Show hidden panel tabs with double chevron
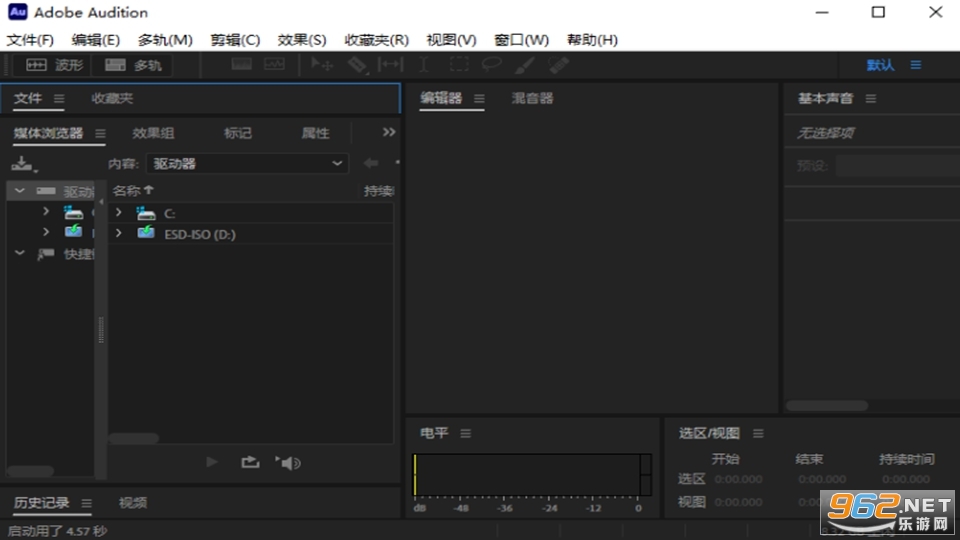 coord(389,132)
